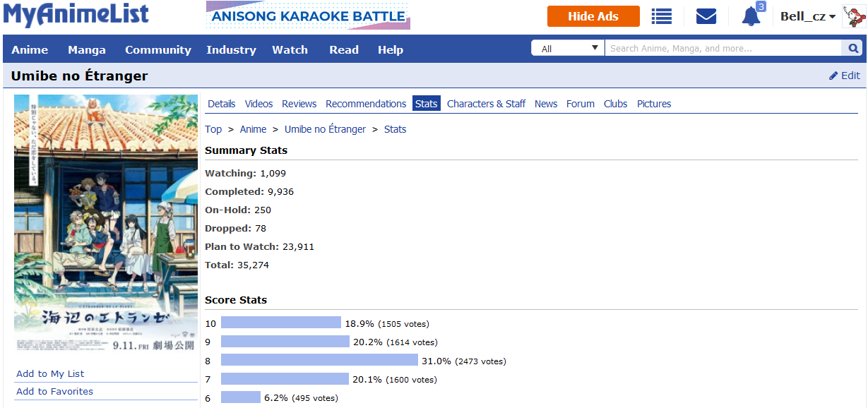Open the Anisong Karaoke Battle banner

click(308, 16)
